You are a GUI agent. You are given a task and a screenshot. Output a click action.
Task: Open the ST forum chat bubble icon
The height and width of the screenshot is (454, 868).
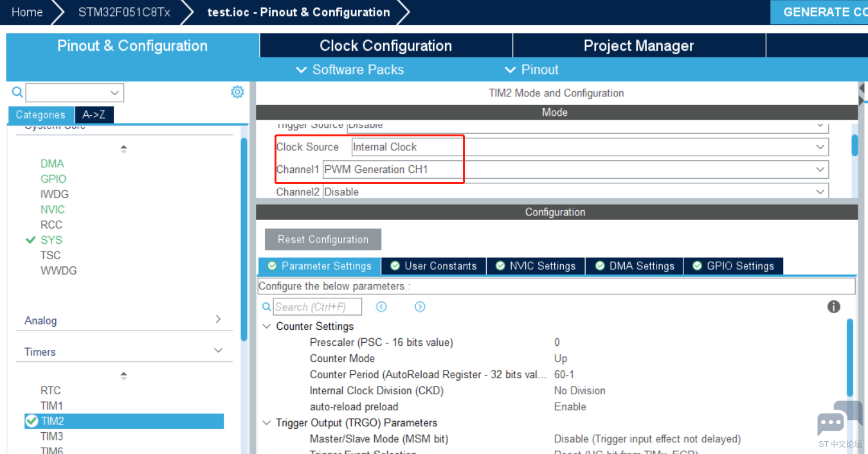click(x=840, y=421)
